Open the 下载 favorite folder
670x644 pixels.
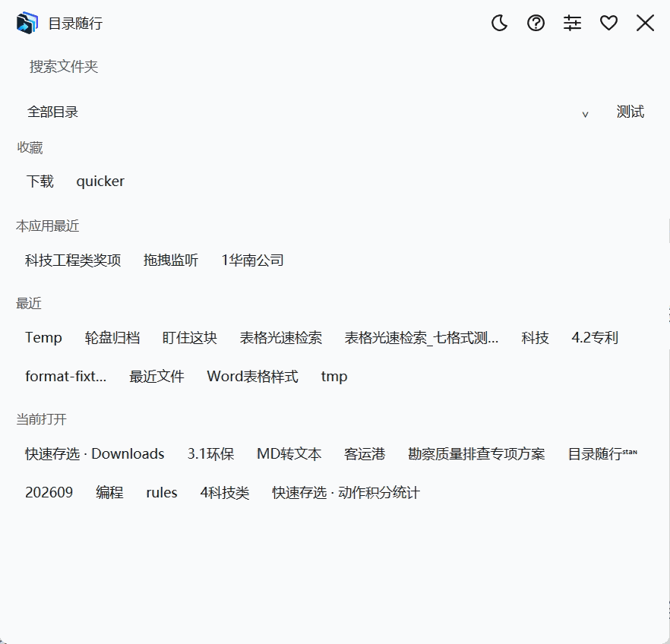click(40, 181)
